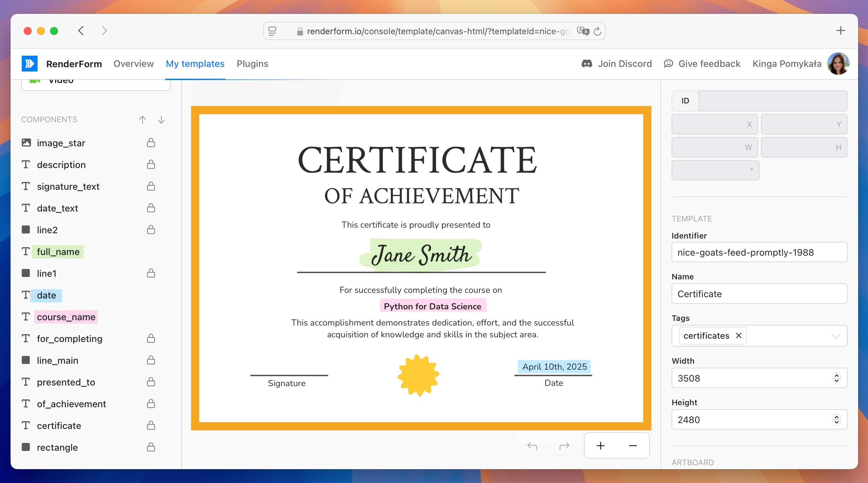Click the X position field

point(715,124)
